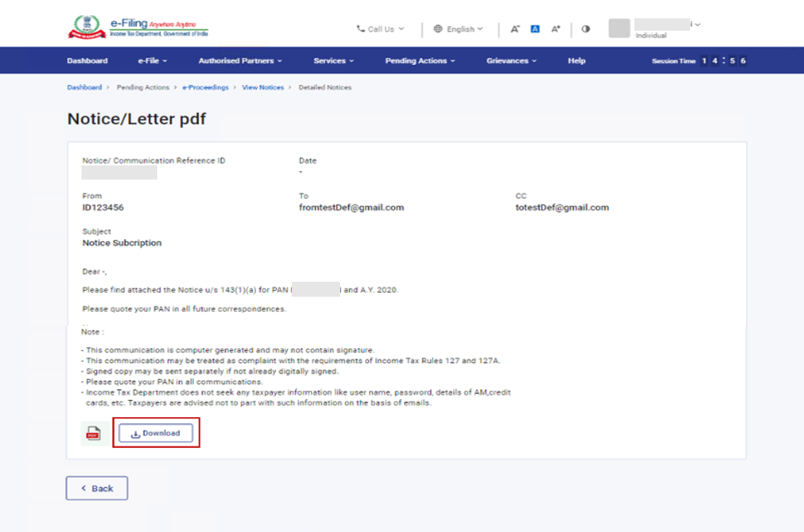This screenshot has width=804, height=532.
Task: Open the English language dropdown
Action: click(x=458, y=29)
